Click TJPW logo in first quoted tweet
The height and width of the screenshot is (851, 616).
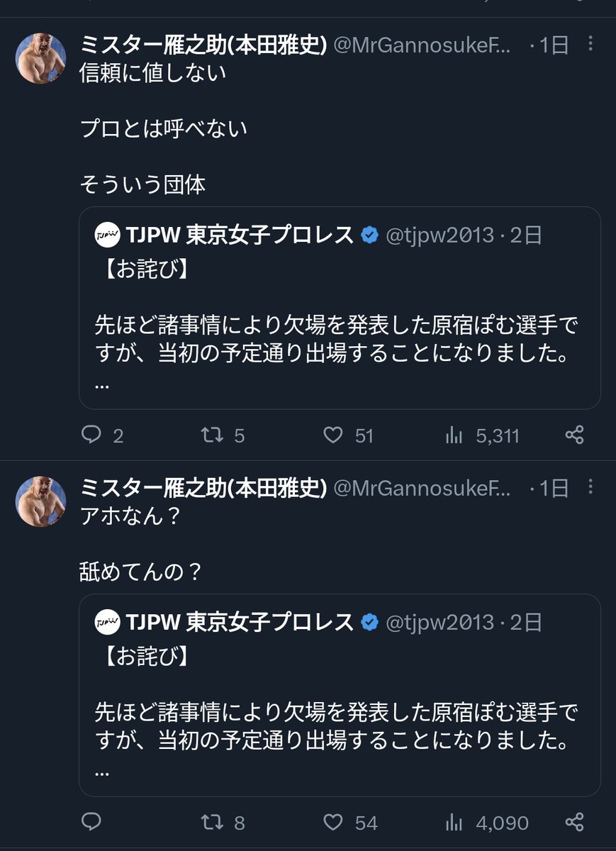(107, 235)
